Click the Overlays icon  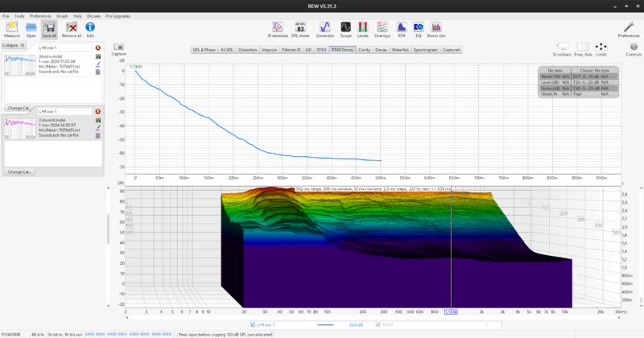tap(383, 27)
